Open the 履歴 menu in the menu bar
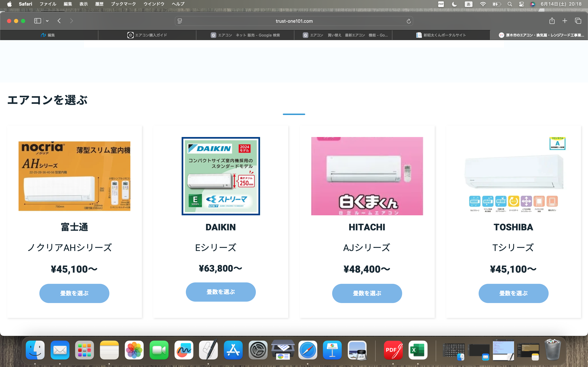This screenshot has width=588, height=367. point(99,4)
